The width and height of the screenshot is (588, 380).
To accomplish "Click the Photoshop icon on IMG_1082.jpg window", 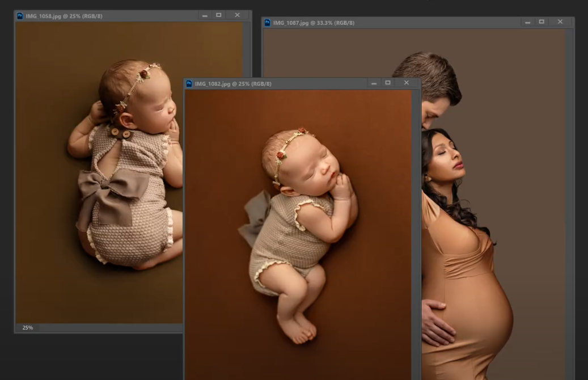I will point(189,83).
